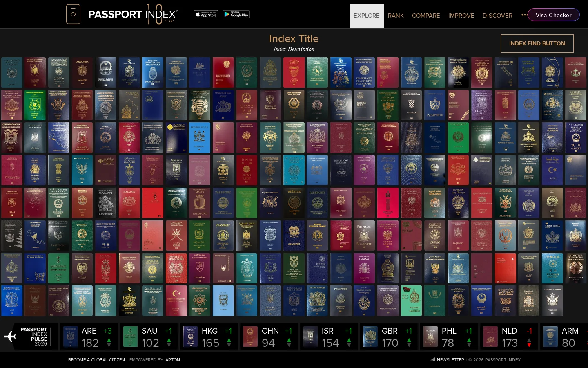588x368 pixels.
Task: Select the Zambia passport cover
Action: pyautogui.click(x=529, y=301)
